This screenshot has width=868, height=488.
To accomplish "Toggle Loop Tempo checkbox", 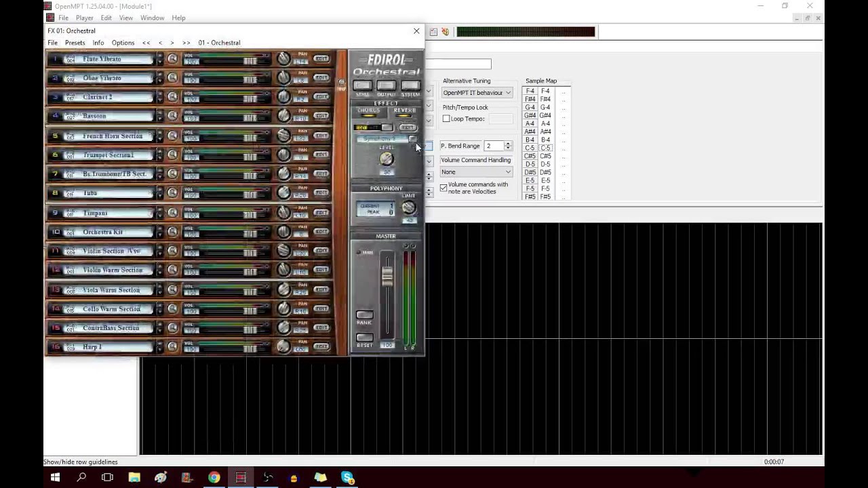I will (x=446, y=119).
